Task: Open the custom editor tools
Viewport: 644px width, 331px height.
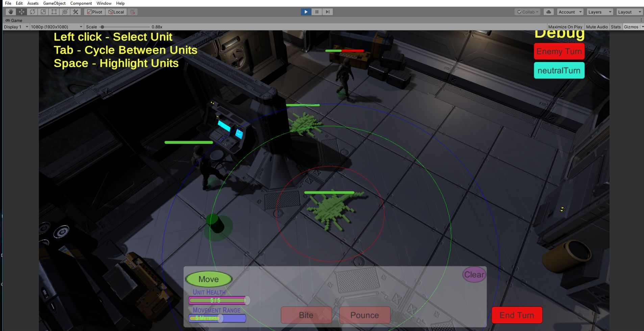Action: coord(76,12)
